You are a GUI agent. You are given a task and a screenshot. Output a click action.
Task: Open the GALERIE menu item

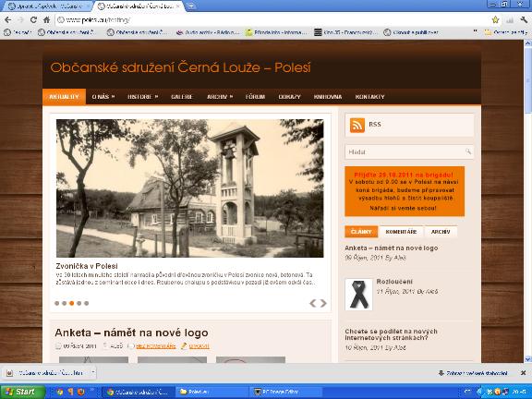pos(182,97)
